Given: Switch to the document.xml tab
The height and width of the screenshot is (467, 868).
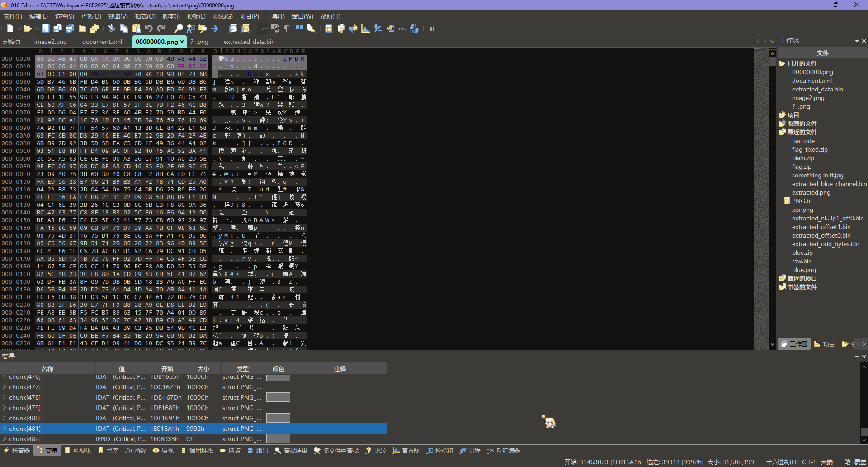Looking at the screenshot, I should 102,42.
